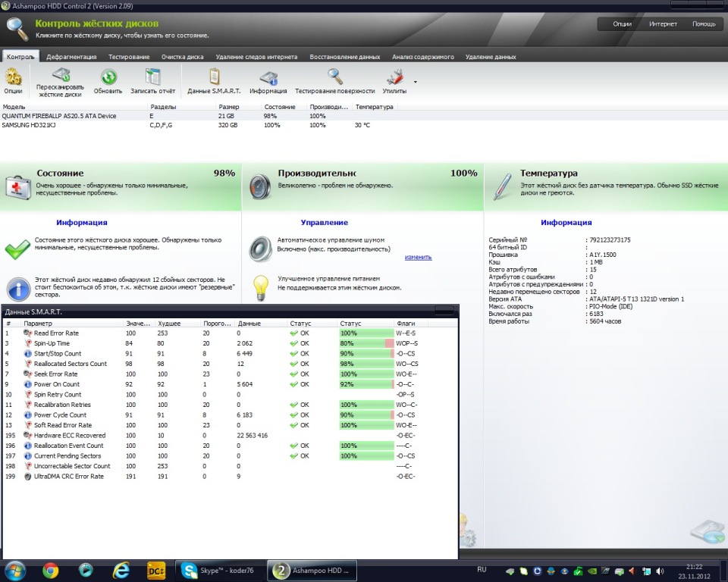This screenshot has height=582, width=728.
Task: Click the изменить link for noise management
Action: pyautogui.click(x=419, y=257)
